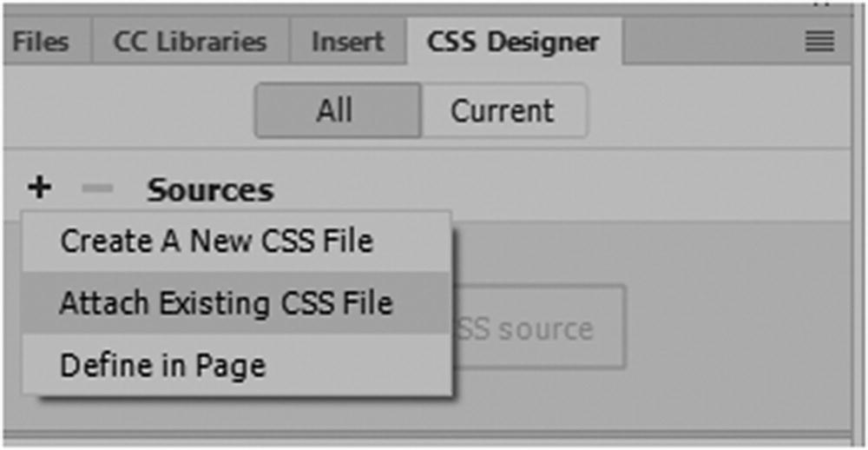Click the plus icon to add CSS source

pos(39,188)
